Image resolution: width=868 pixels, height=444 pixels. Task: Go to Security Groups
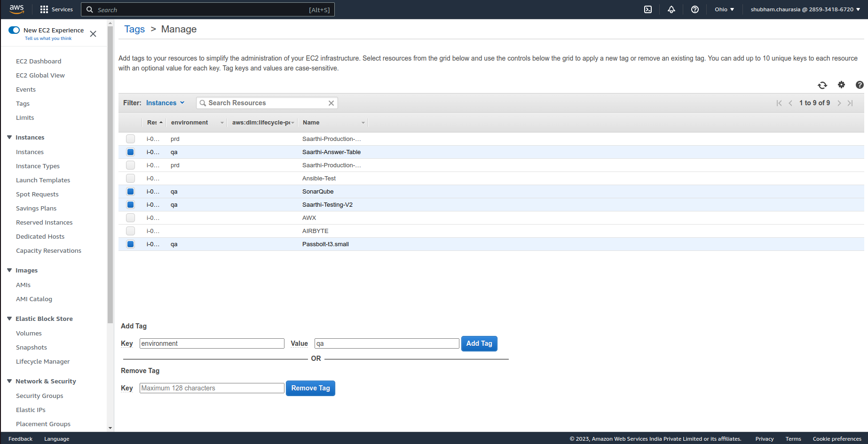click(39, 396)
